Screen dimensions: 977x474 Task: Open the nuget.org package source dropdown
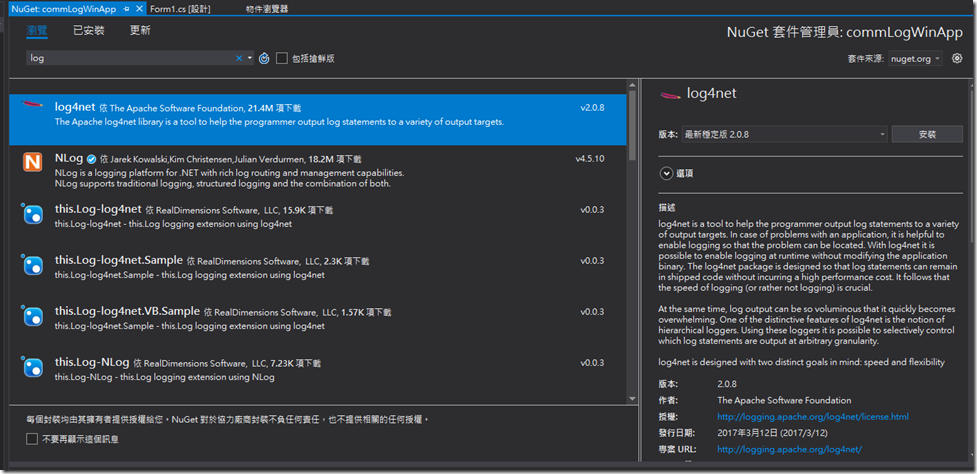point(915,59)
